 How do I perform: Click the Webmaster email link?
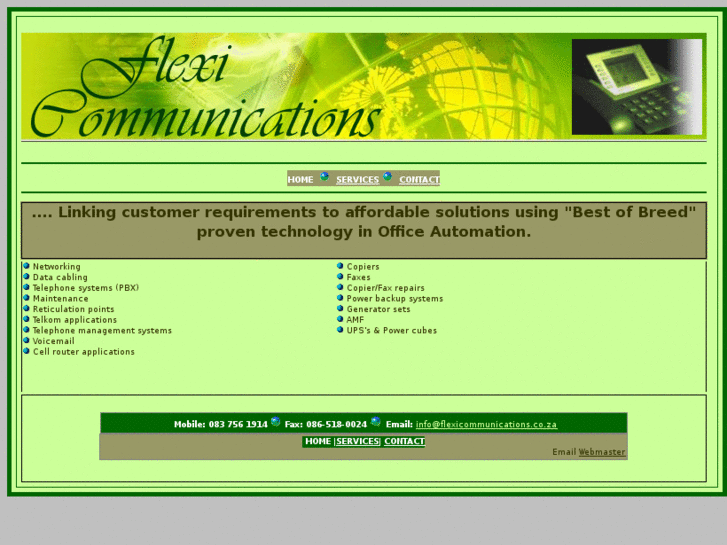pos(602,452)
